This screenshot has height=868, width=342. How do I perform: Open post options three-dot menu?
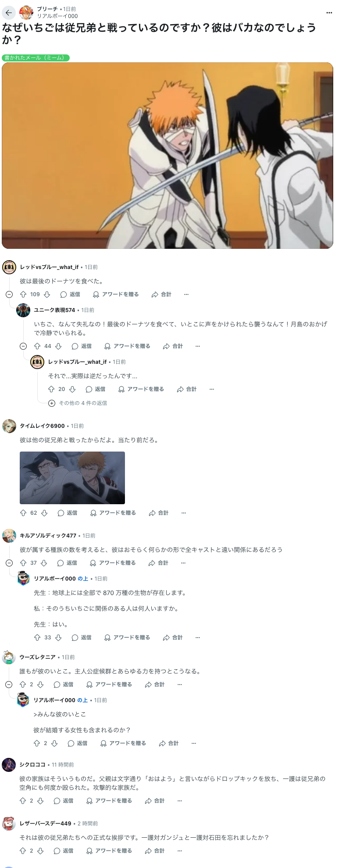329,13
